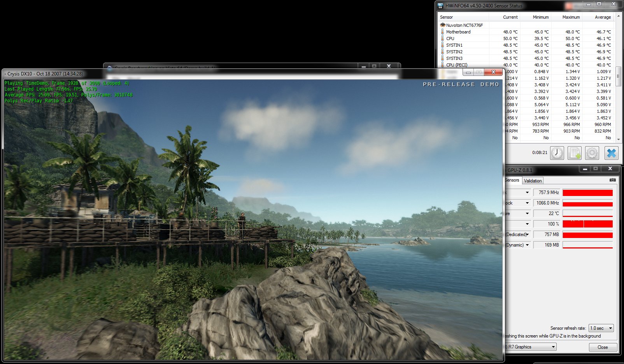The height and width of the screenshot is (364, 624).
Task: Click the HWiNFO64 title bar app icon
Action: (x=440, y=5)
